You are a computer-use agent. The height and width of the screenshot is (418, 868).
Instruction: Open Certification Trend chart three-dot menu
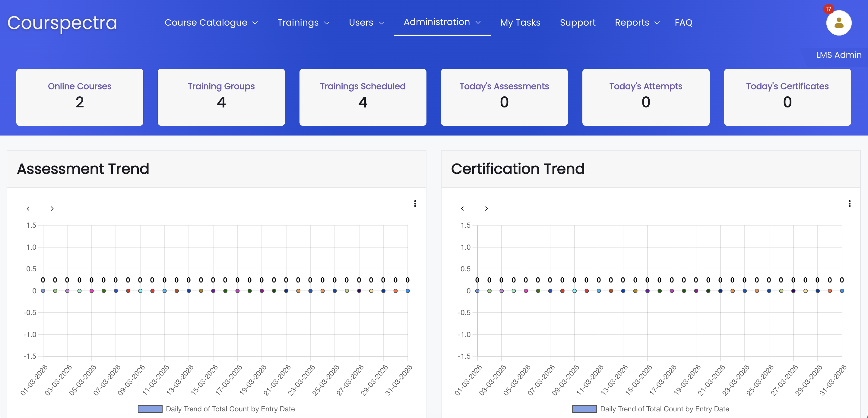point(849,204)
